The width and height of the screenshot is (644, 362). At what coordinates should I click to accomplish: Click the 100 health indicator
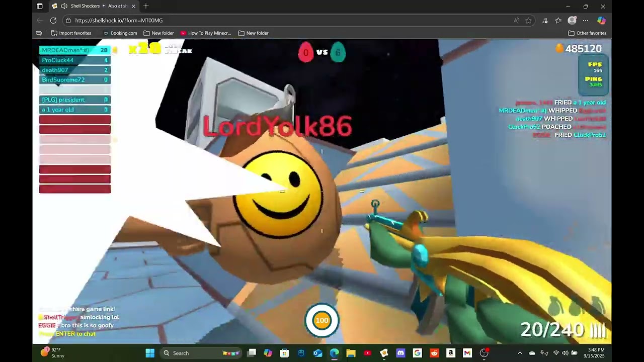322,320
